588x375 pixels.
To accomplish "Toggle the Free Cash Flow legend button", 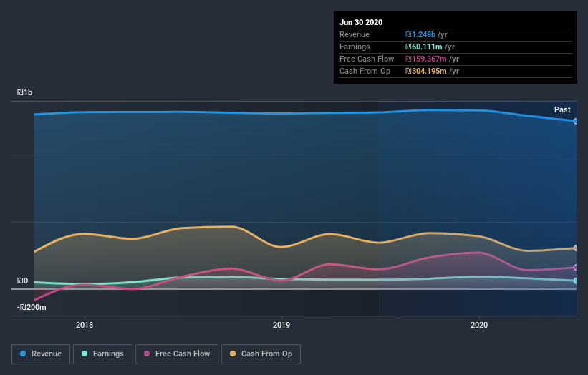I will [177, 354].
